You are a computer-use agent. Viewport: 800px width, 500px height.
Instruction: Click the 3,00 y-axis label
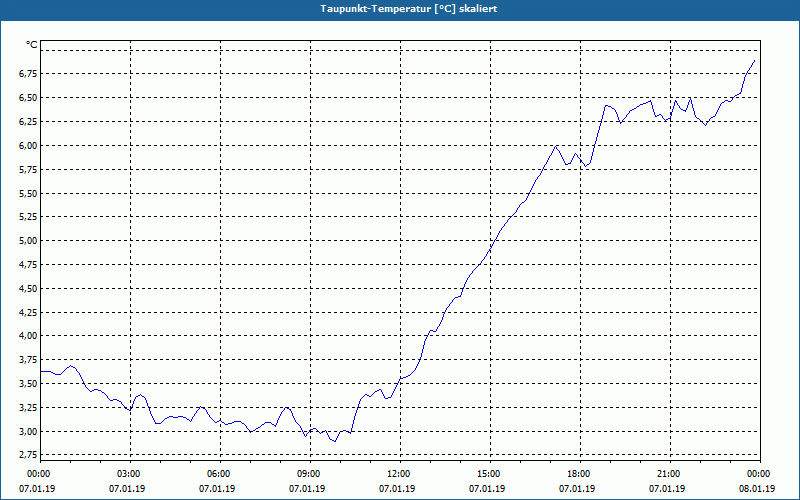click(x=28, y=431)
